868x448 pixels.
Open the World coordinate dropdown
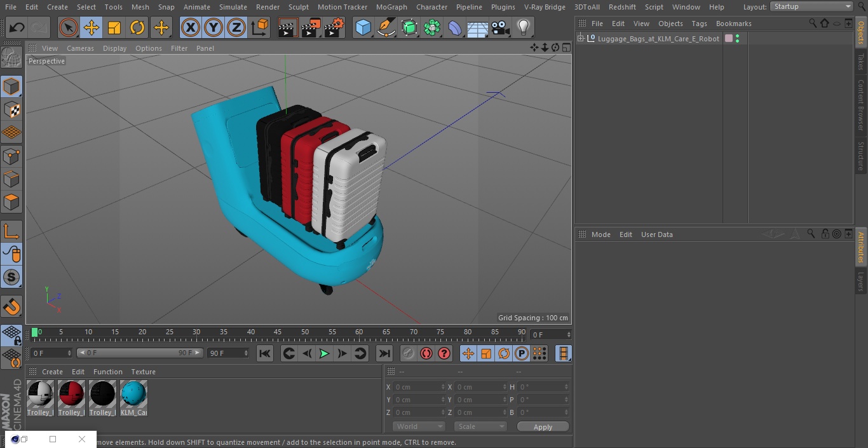pyautogui.click(x=419, y=426)
